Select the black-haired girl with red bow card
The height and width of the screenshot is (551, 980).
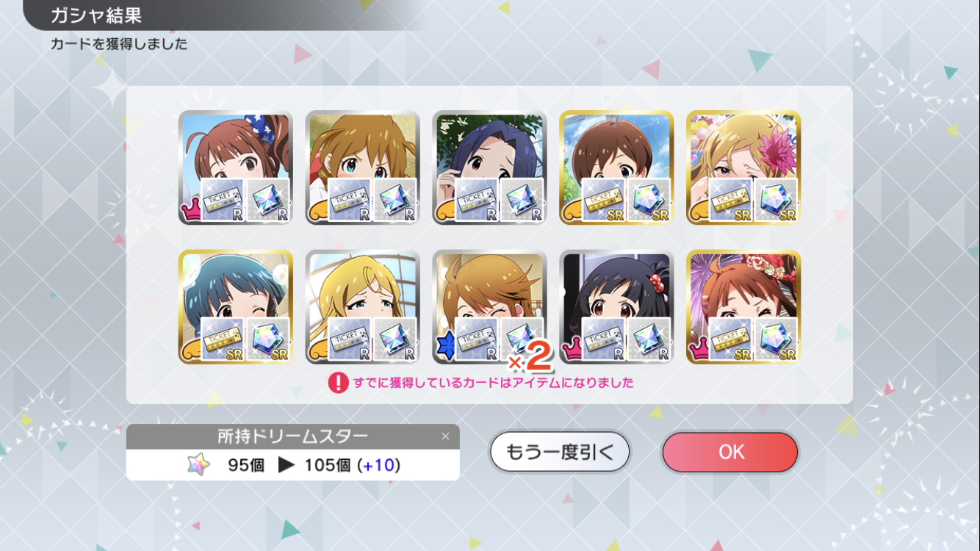tap(617, 307)
